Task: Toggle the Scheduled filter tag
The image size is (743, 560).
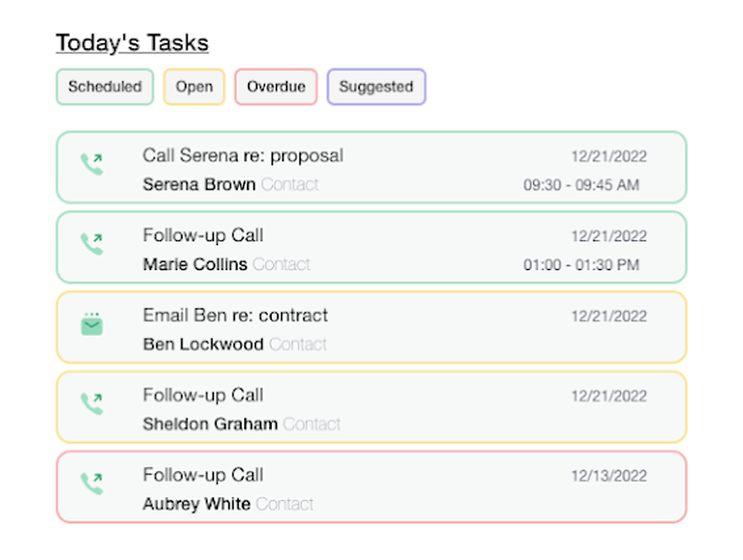Action: [105, 87]
